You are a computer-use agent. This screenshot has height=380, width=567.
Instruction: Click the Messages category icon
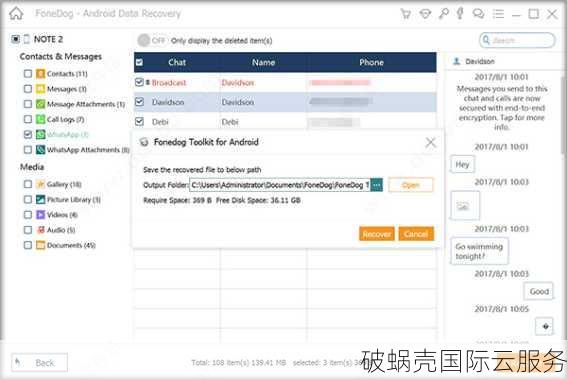coord(40,89)
